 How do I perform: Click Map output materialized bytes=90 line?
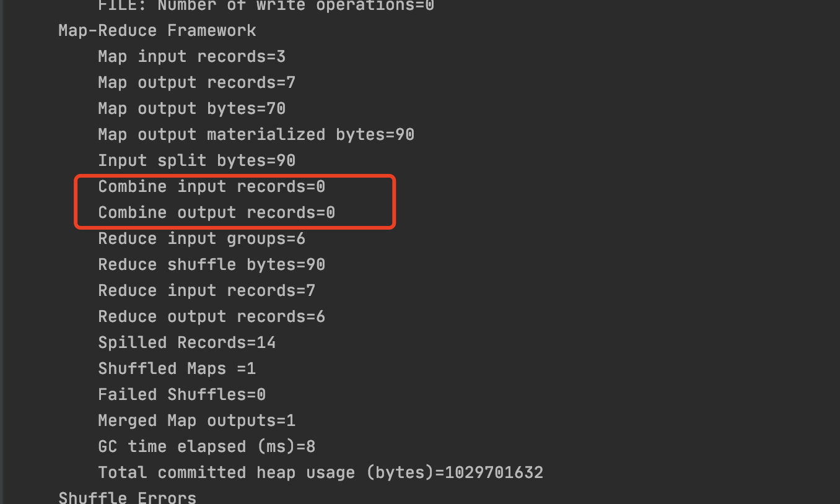pyautogui.click(x=256, y=134)
